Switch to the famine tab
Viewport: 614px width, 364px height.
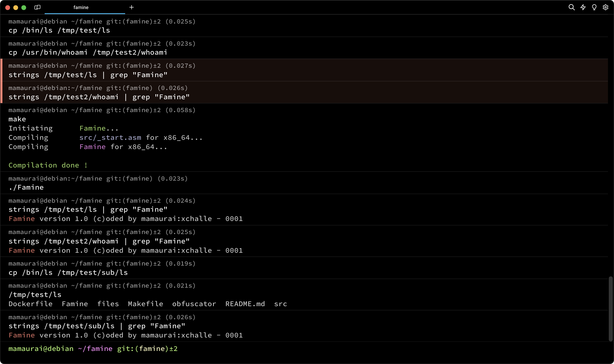(x=81, y=7)
